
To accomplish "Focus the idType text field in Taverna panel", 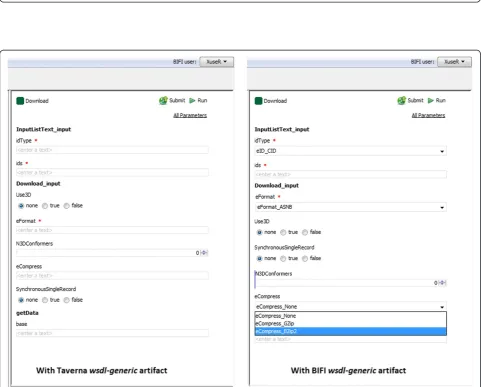I will (112, 150).
